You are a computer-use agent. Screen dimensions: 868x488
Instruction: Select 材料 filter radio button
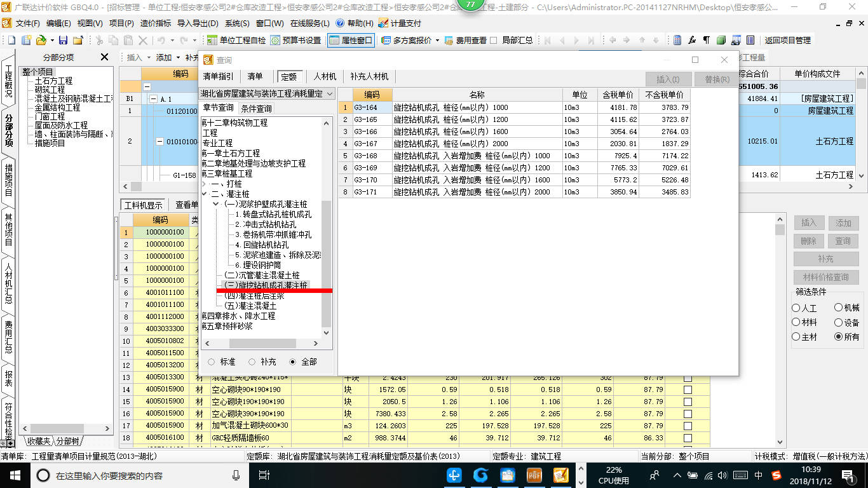click(796, 322)
